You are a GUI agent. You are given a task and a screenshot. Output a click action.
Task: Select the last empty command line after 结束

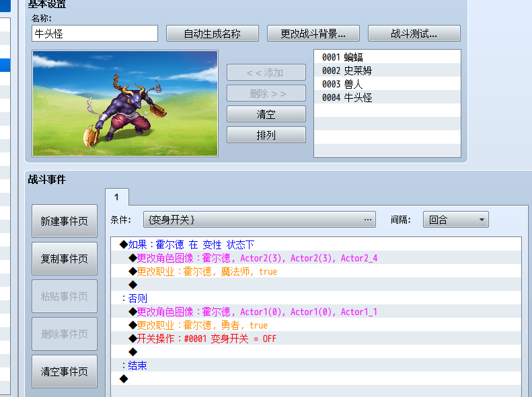tap(316, 378)
